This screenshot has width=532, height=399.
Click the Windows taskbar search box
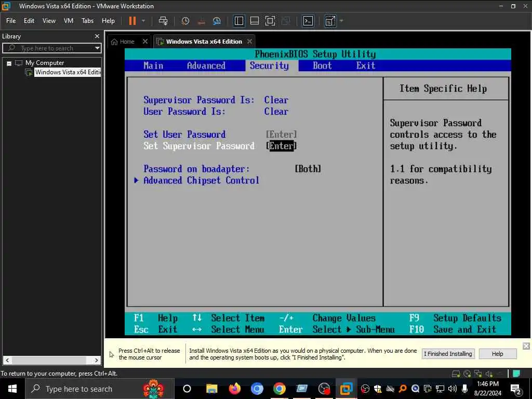tap(99, 389)
